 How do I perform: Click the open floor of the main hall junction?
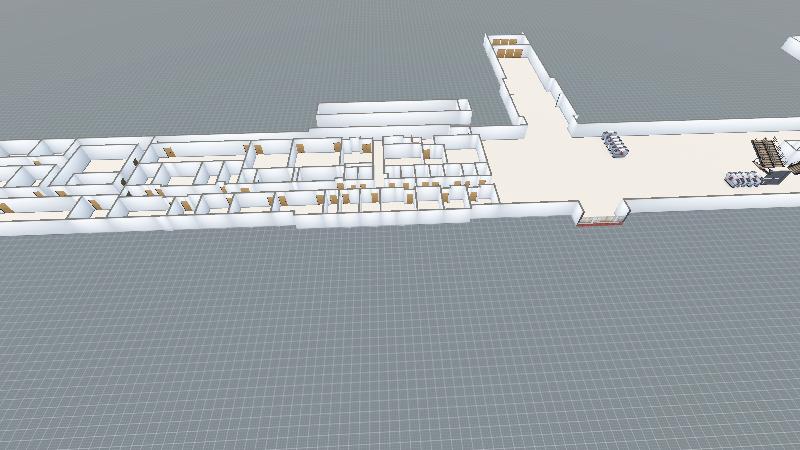(540, 160)
